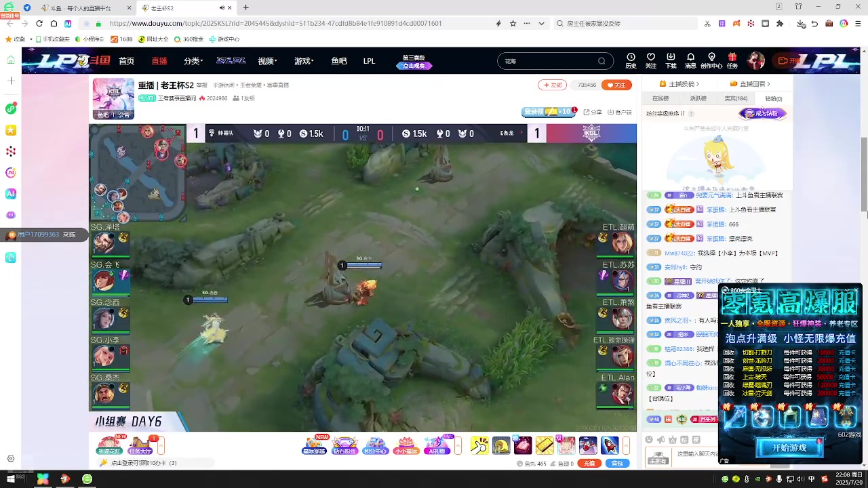The image size is (868, 488).
Task: Expand the gift list arrow beside rocket
Action: [627, 445]
